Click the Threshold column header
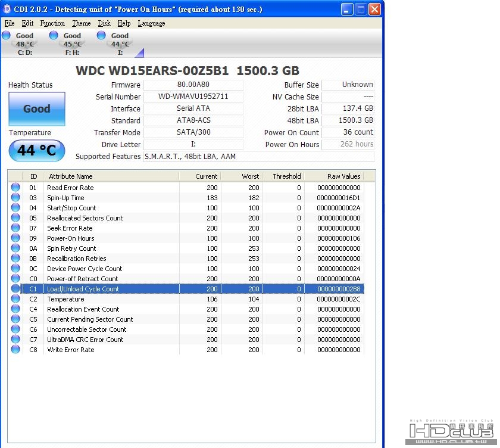The height and width of the screenshot is (448, 500). (x=283, y=176)
